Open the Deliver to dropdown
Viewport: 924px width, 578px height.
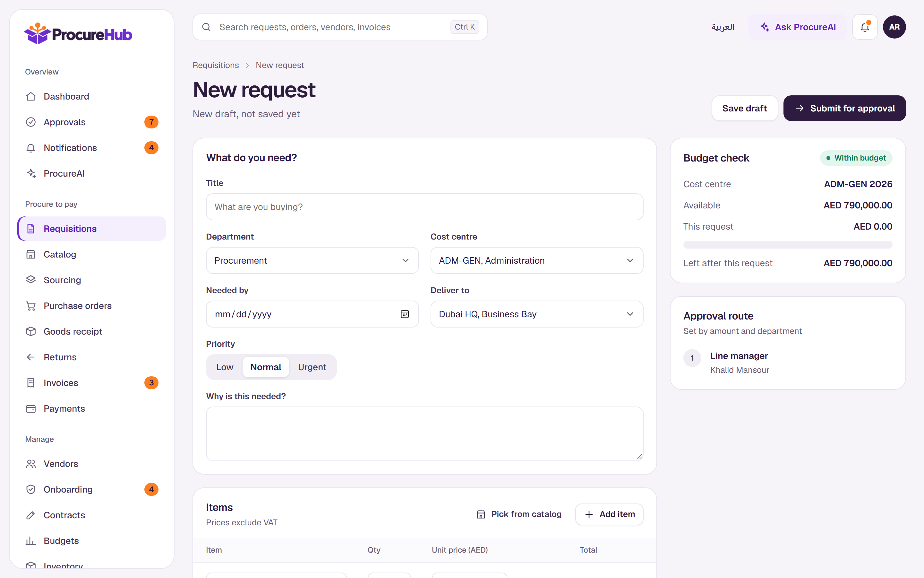[x=536, y=314]
